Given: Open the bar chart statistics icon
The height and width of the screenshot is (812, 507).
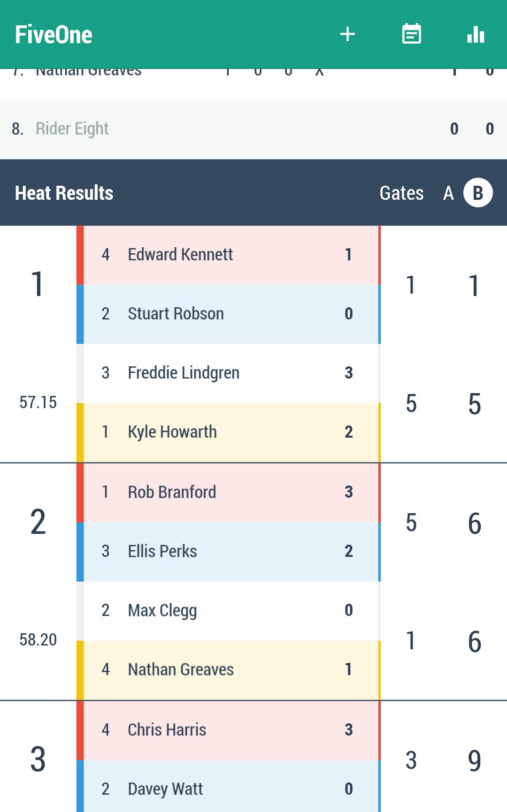Looking at the screenshot, I should [476, 34].
